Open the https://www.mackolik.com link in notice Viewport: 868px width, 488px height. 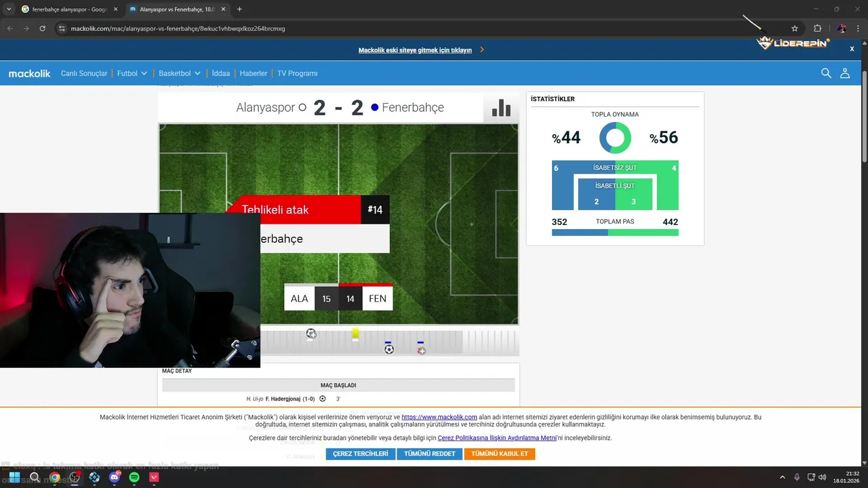(x=439, y=418)
